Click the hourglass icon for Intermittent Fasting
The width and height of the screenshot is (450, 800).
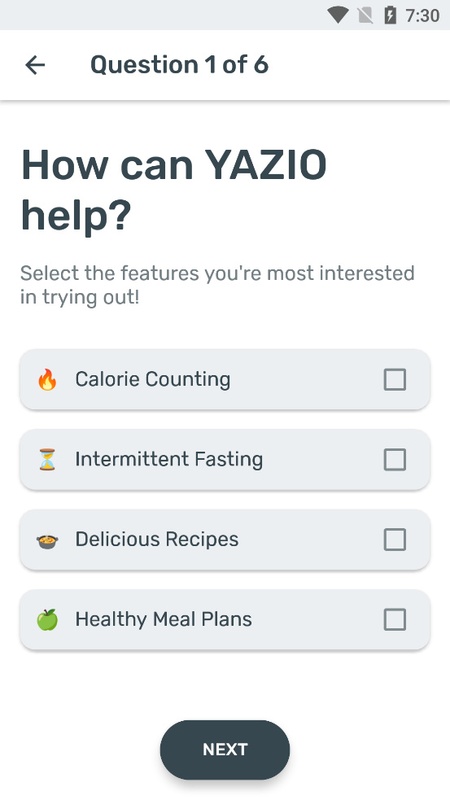(47, 460)
